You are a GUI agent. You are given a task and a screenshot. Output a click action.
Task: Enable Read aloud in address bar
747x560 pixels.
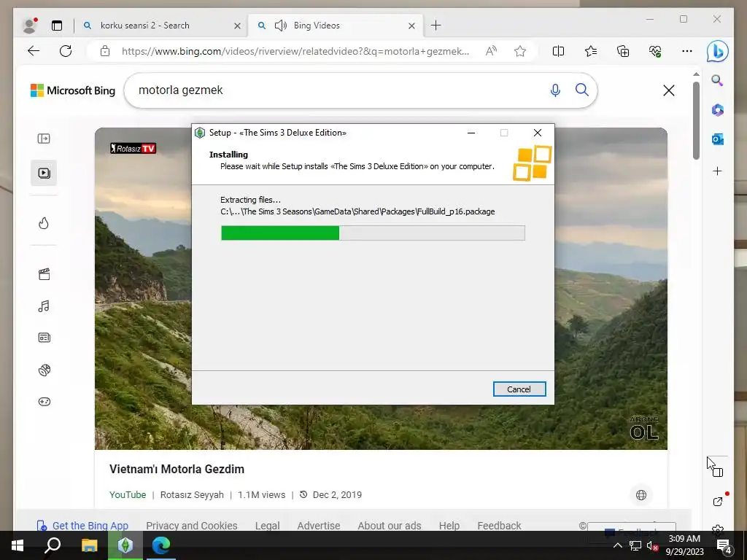tap(491, 51)
